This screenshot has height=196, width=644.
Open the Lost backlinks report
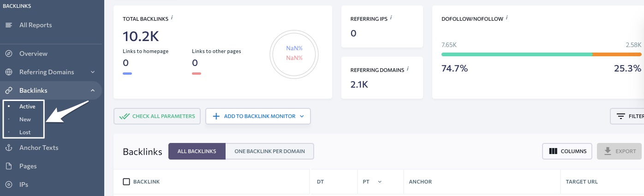(x=25, y=132)
